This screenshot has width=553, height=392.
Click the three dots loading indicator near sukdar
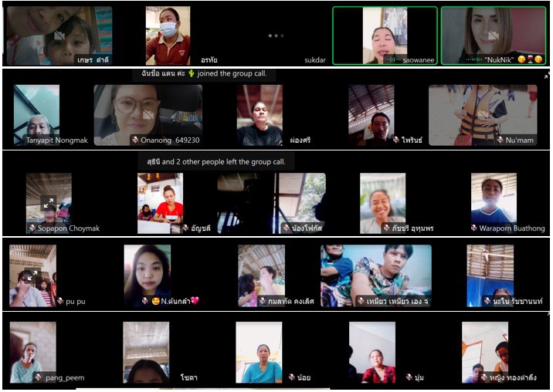tap(276, 35)
